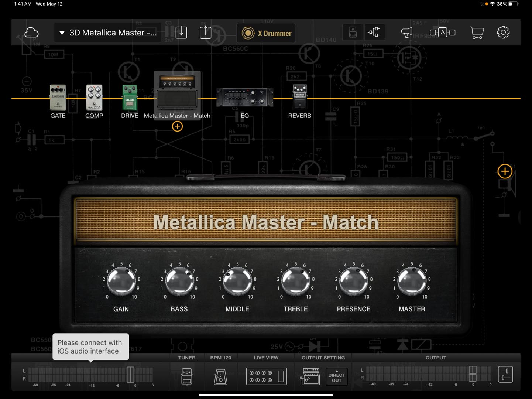Adjust the PRESENCE knob
This screenshot has width=532, height=399.
(x=354, y=281)
